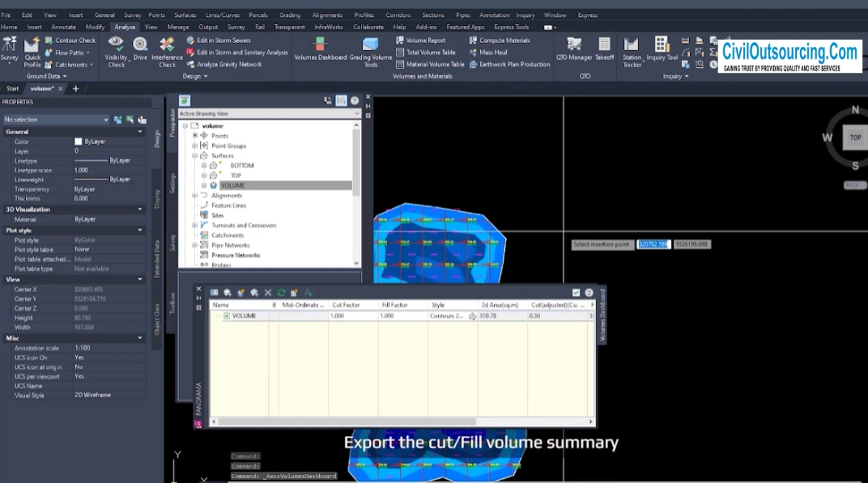Switch to the Output ribbon tab
Viewport: 868px width, 483px height.
[208, 28]
